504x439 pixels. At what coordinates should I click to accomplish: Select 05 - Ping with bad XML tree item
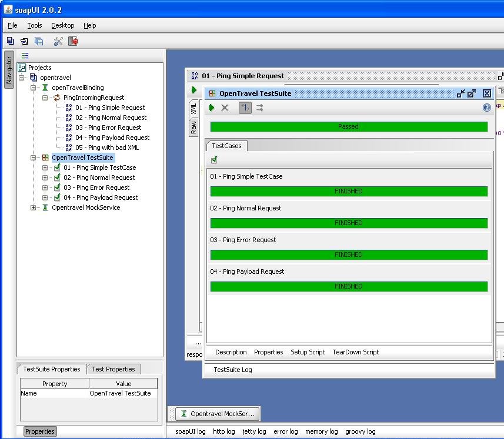pyautogui.click(x=107, y=148)
